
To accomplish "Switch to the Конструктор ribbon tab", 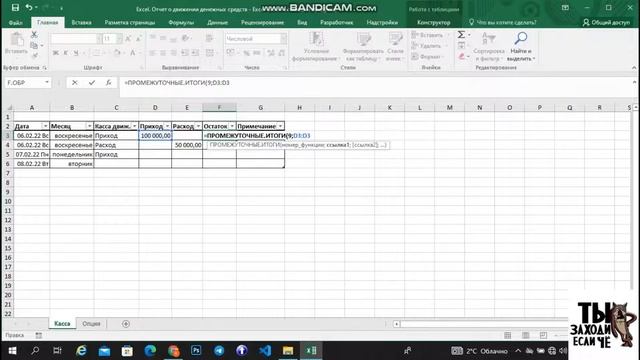I will tap(433, 22).
